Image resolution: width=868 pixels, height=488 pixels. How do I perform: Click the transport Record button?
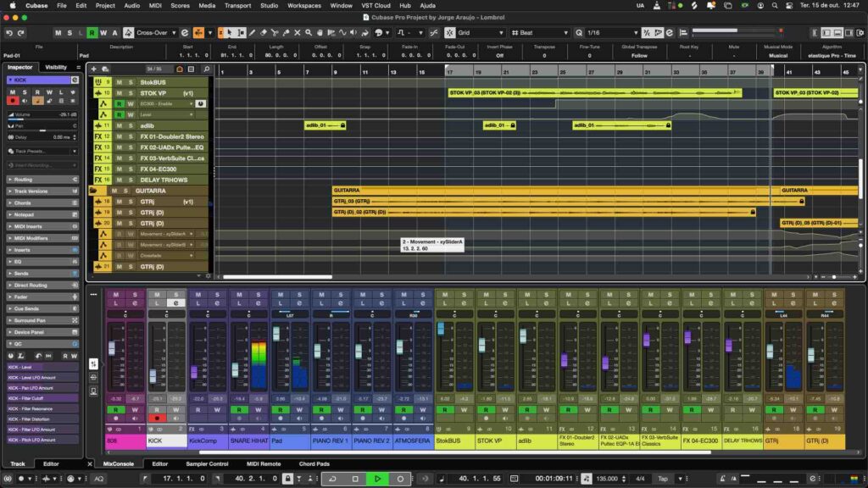(400, 479)
